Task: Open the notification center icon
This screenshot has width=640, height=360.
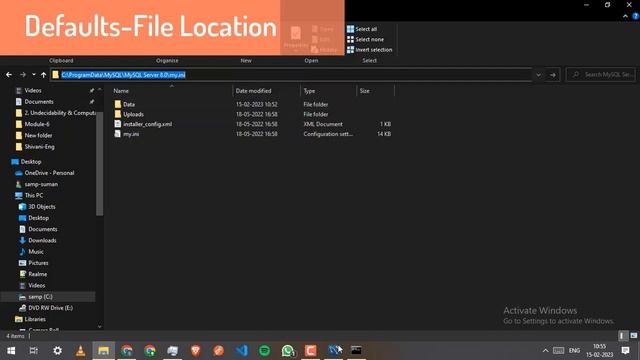Action: (625, 351)
